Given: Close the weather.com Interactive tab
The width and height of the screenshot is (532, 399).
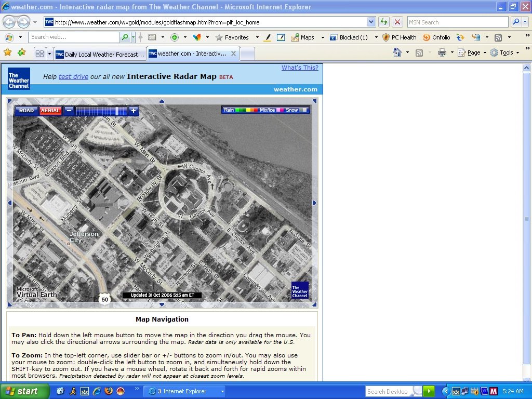Looking at the screenshot, I should (x=233, y=54).
